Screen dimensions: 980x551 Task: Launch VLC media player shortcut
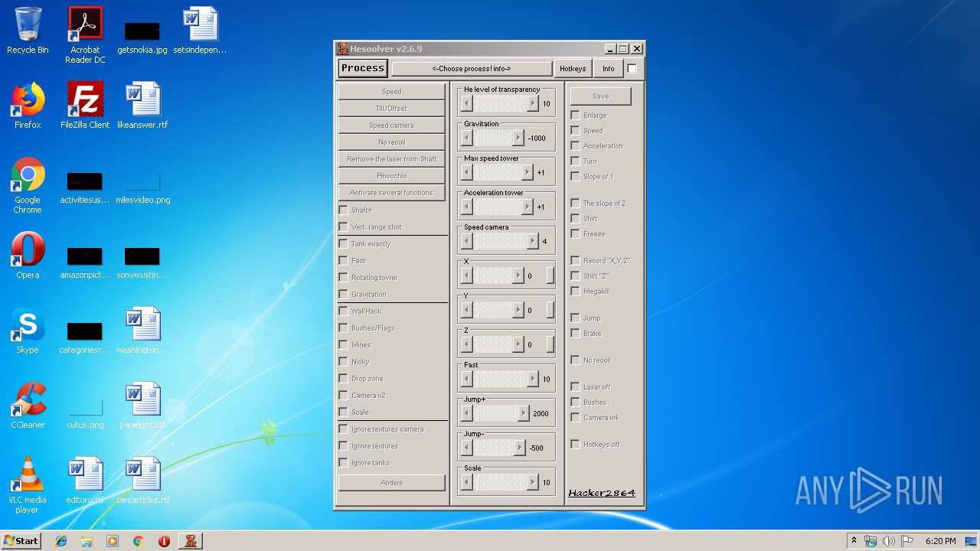coord(28,485)
